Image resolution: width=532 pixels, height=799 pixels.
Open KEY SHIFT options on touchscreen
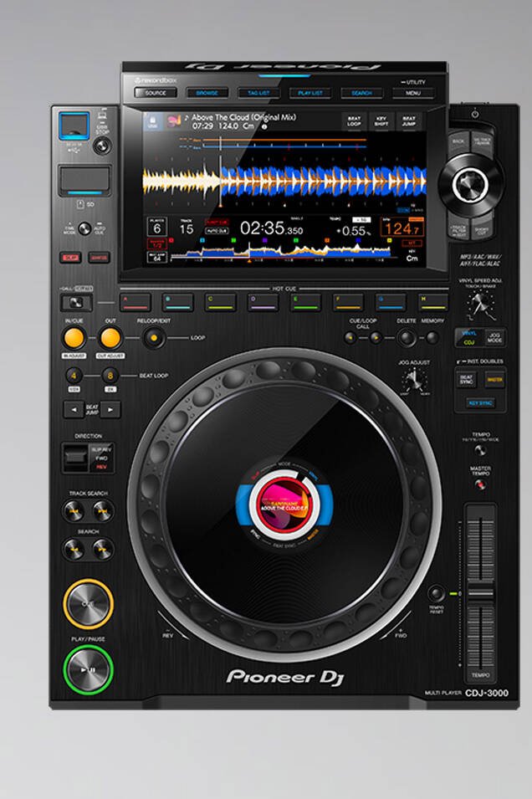[x=381, y=122]
